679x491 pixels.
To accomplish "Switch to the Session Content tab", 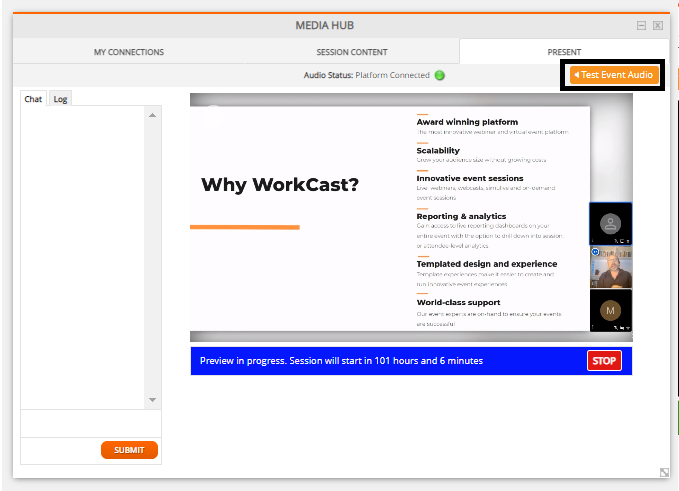I will (352, 52).
